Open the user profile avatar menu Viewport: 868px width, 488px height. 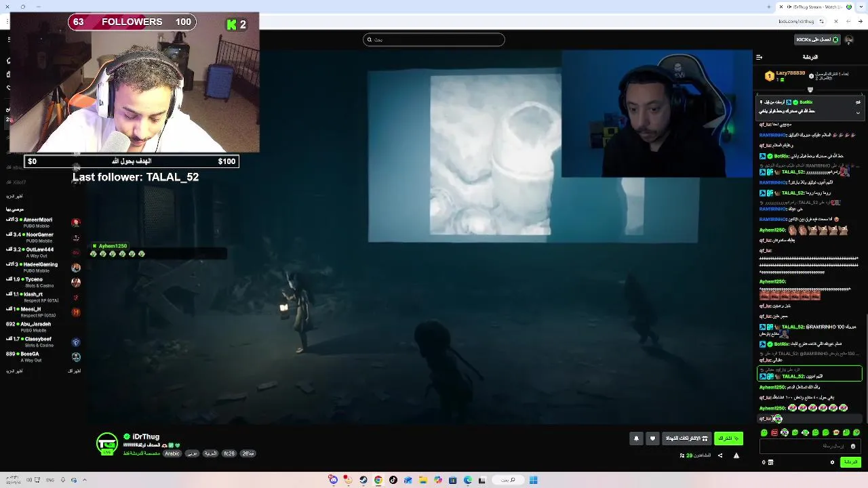point(850,39)
